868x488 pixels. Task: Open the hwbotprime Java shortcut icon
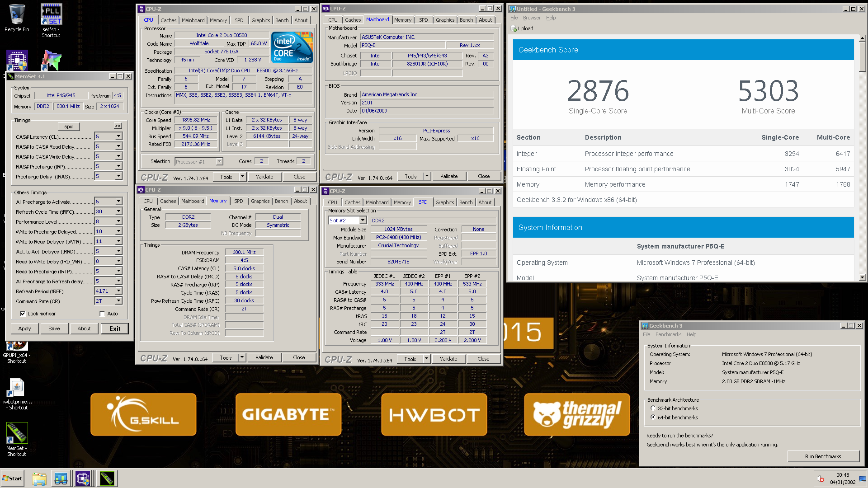click(x=17, y=387)
